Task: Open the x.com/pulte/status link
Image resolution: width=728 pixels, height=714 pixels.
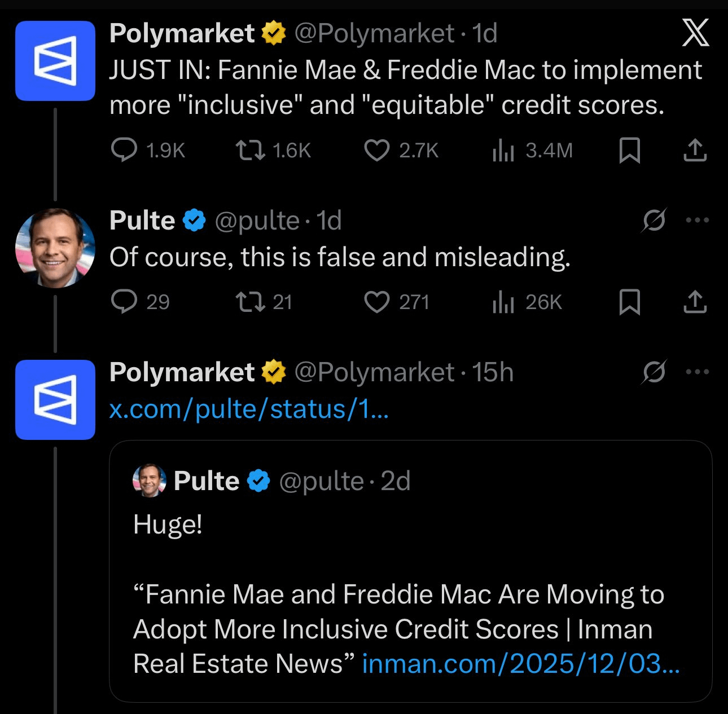Action: coord(248,409)
